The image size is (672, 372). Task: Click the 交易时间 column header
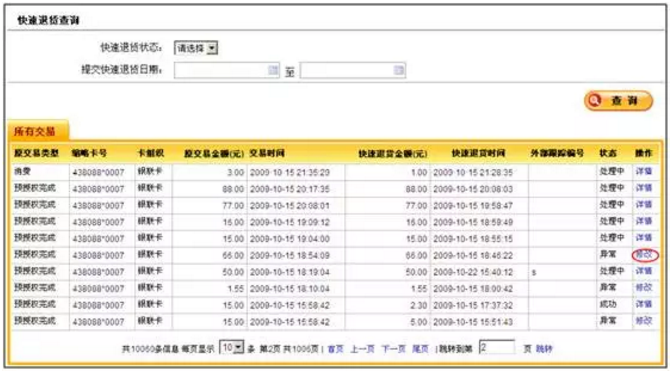click(x=267, y=153)
